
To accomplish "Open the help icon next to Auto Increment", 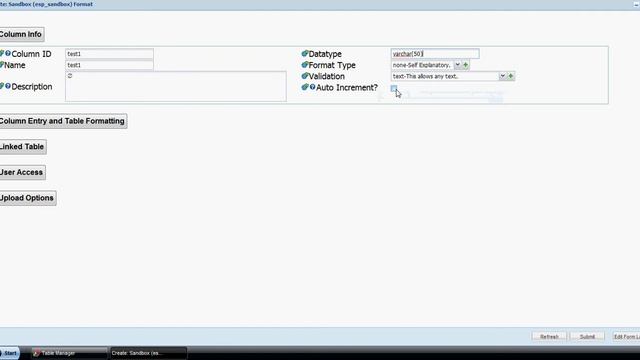I will [x=312, y=87].
